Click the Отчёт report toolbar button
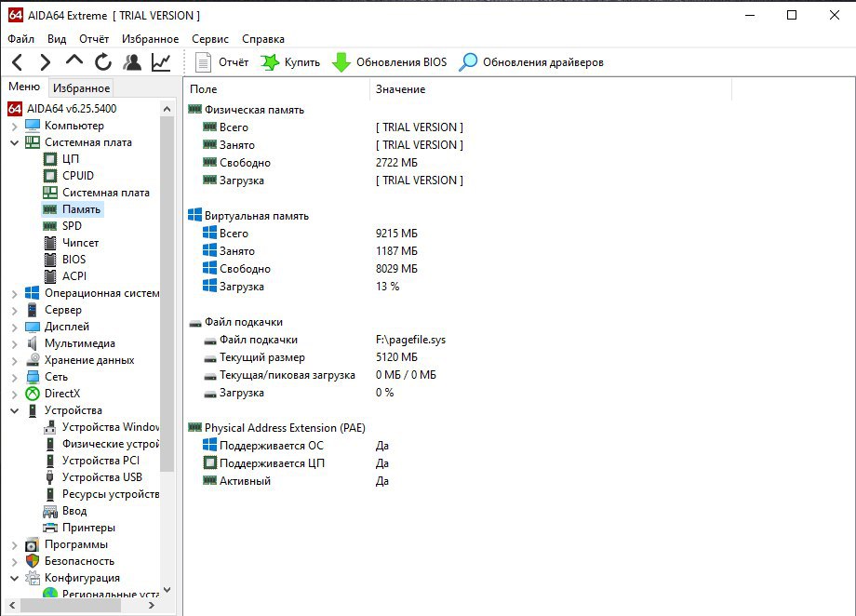This screenshot has width=856, height=616. tap(221, 62)
